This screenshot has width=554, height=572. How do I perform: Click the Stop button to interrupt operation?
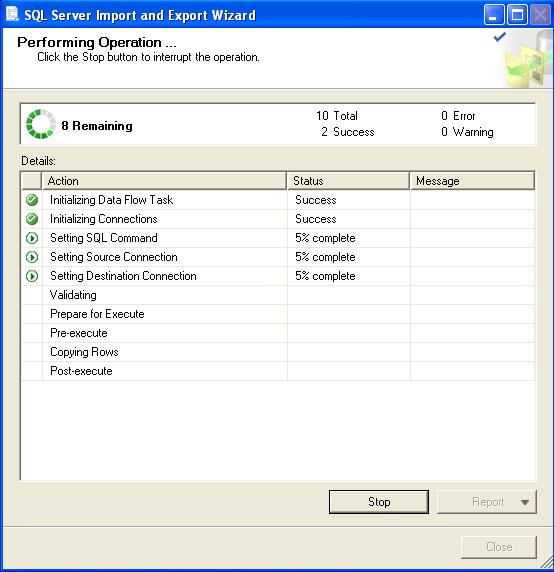pyautogui.click(x=379, y=502)
